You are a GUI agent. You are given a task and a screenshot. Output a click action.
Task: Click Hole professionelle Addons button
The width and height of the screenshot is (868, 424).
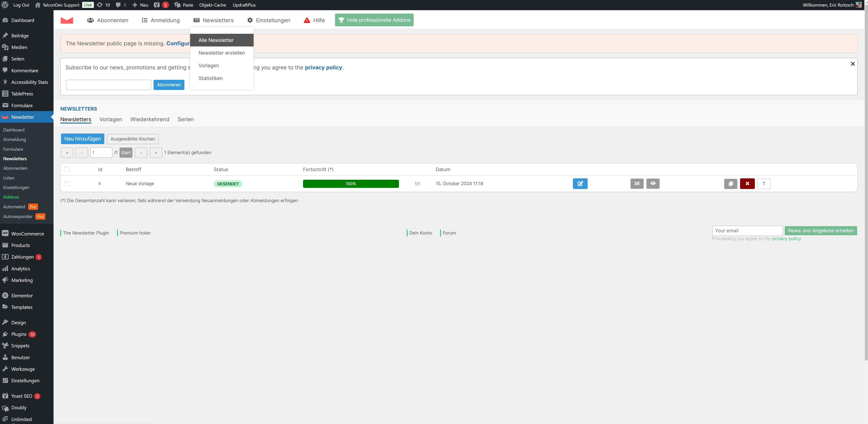click(374, 20)
